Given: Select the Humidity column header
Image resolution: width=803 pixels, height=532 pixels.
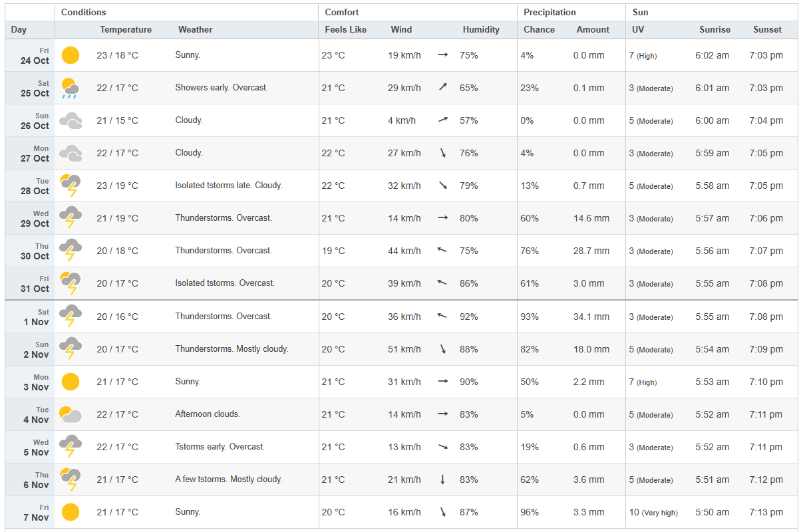Looking at the screenshot, I should pos(481,29).
